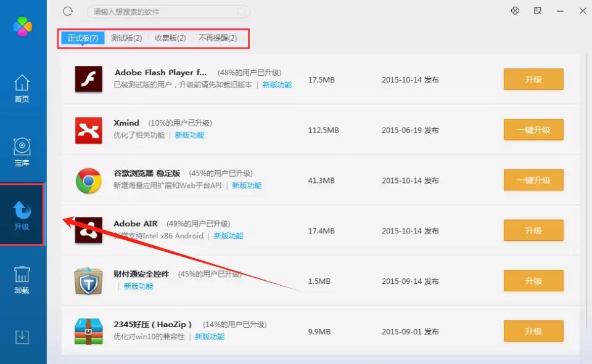
Task: Open 新版功能 link for Adobe Flash Player
Action: coord(277,85)
